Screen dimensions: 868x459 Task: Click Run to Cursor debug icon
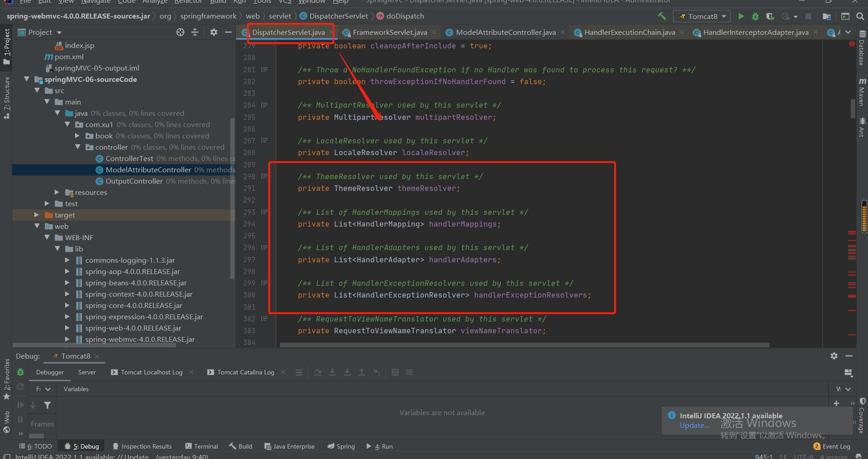[377, 372]
